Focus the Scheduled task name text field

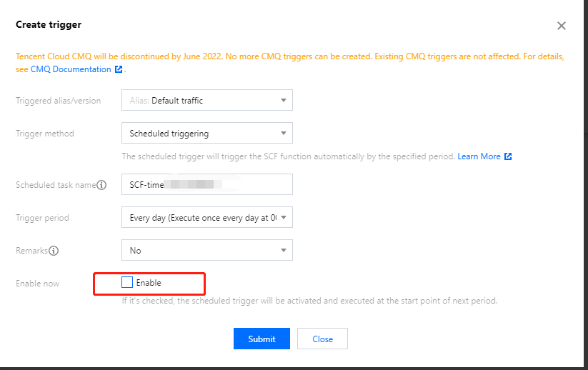tap(206, 184)
